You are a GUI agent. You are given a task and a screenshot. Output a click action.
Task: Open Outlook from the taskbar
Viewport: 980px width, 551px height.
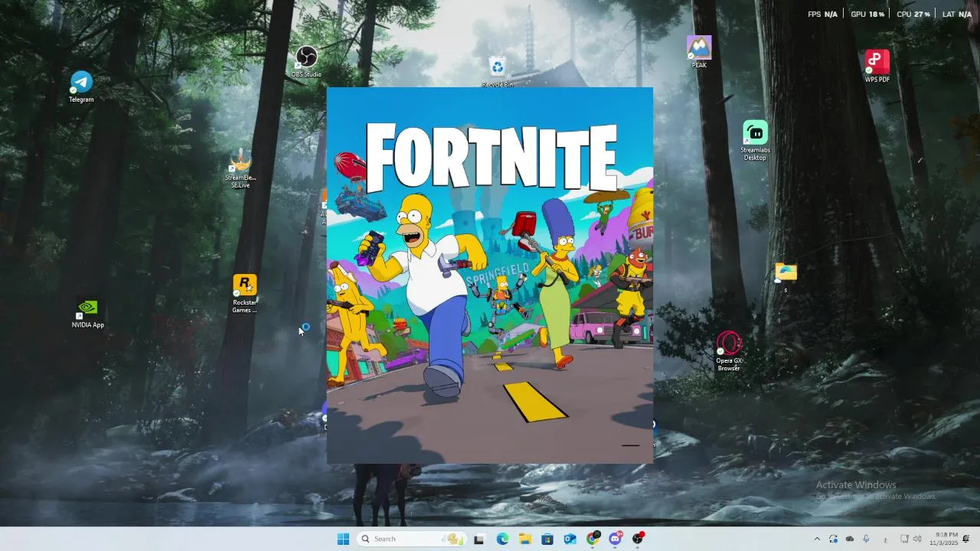point(570,539)
